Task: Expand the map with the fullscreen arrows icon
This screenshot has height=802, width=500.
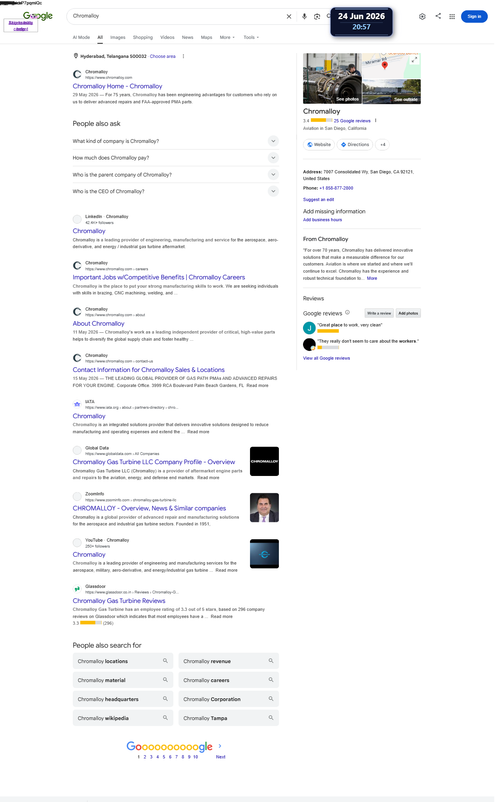Action: click(x=415, y=60)
